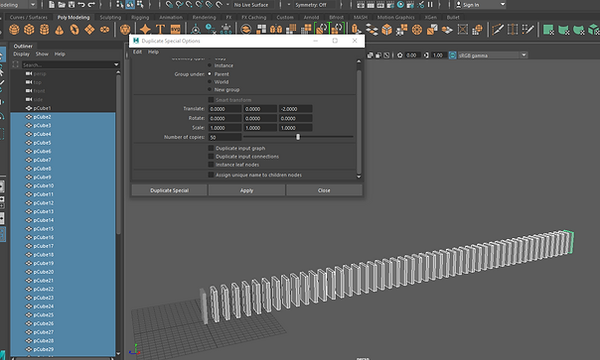Click the Duplicate Special button
Viewport: 600px width, 360px height.
[x=169, y=190]
